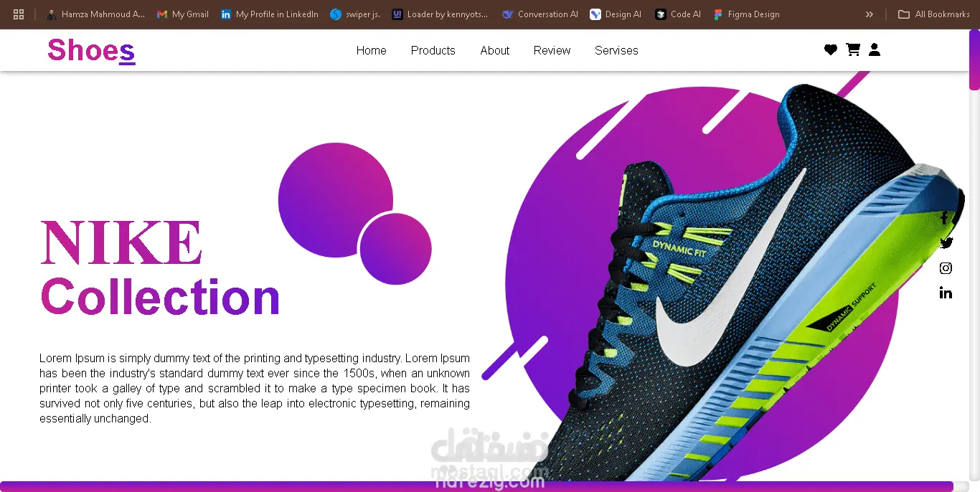
Task: Click the heart wishlist icon
Action: pyautogui.click(x=831, y=49)
